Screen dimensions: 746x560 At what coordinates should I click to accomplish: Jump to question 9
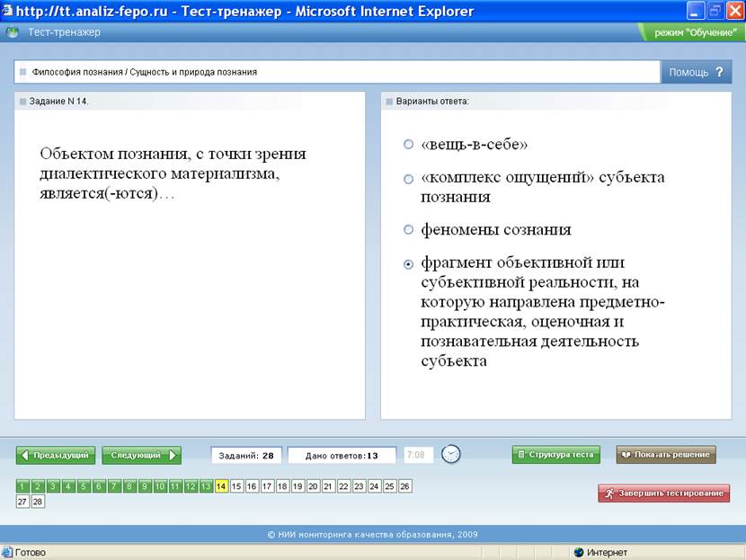click(145, 486)
